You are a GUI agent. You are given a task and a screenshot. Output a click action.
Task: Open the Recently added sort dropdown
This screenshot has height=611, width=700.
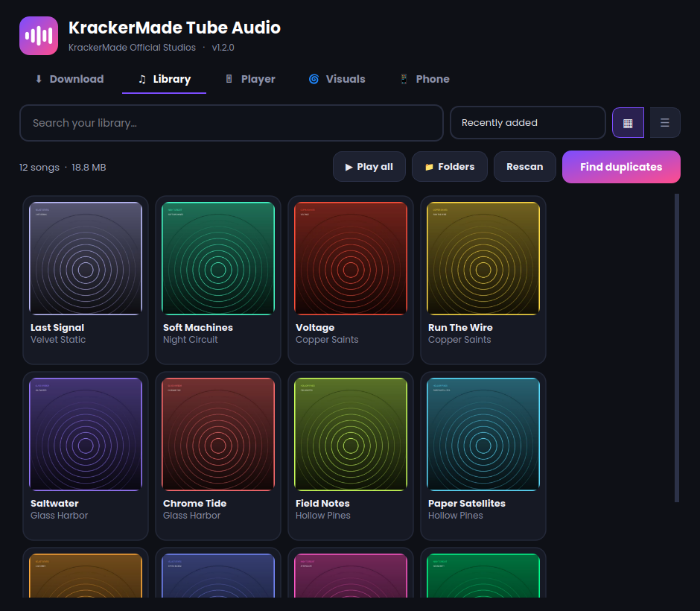(x=528, y=122)
